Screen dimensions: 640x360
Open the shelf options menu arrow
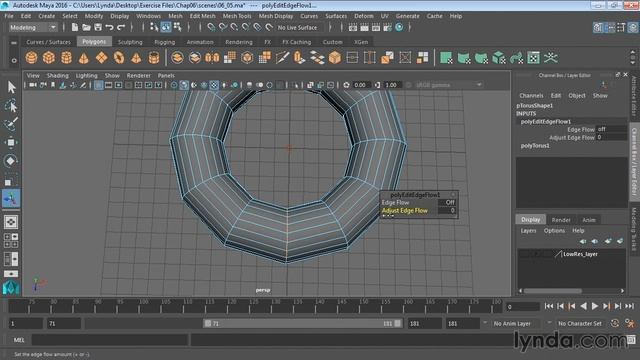point(14,60)
